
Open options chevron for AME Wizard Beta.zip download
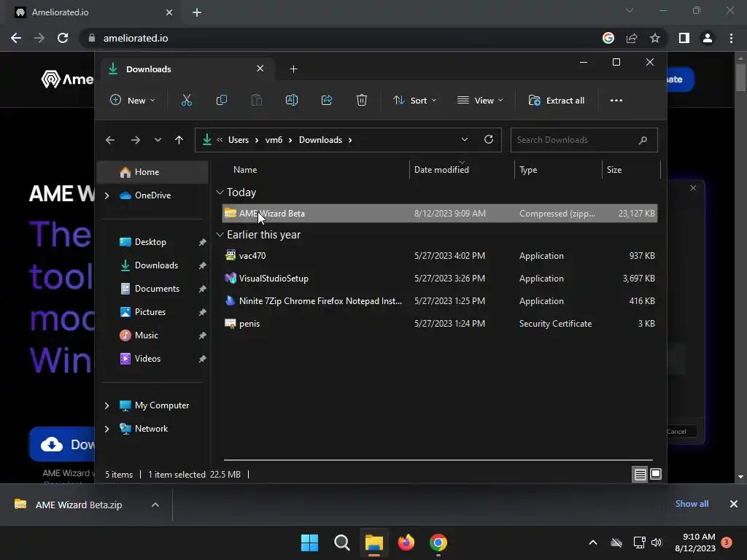[155, 505]
